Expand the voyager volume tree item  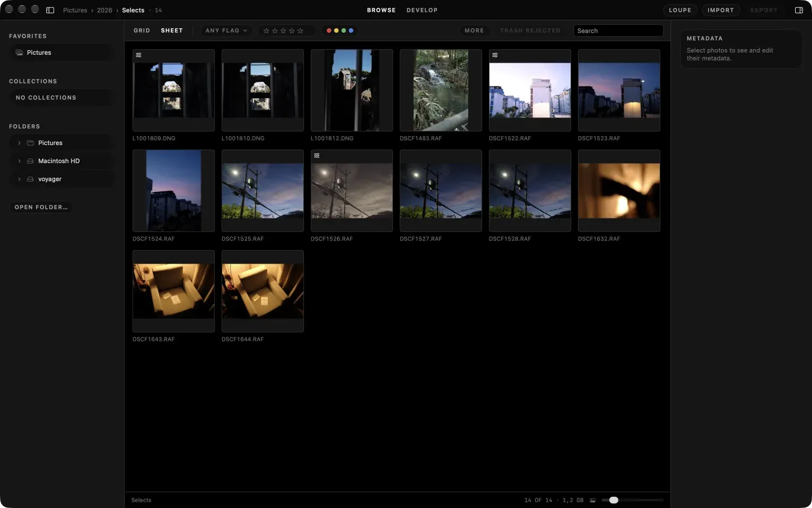point(19,179)
